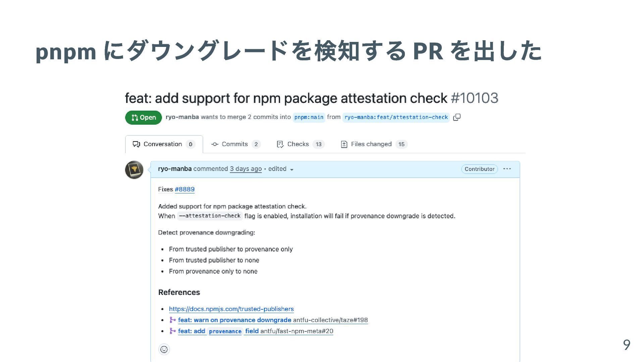Open the Files changed tab
Screen dimensions: 644x362
coord(371,144)
